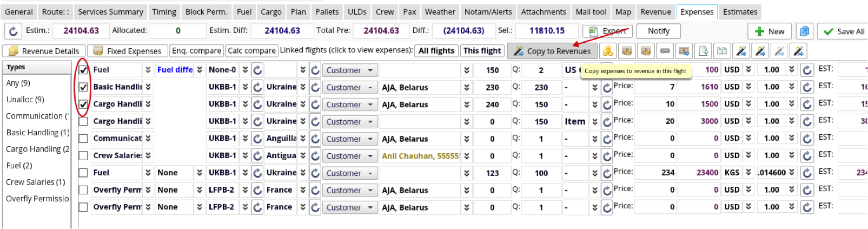Click the document export arrow icon in toolbar
The height and width of the screenshot is (229, 868).
[x=703, y=51]
